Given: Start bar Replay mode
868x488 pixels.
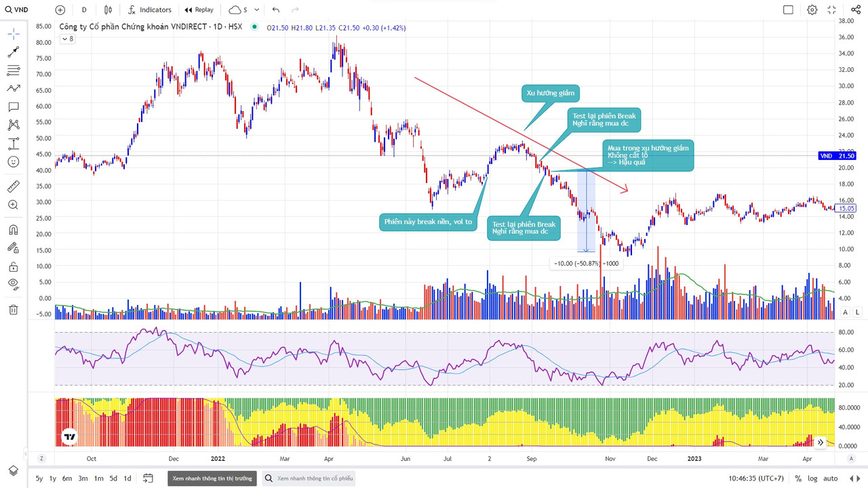Looking at the screenshot, I should tap(199, 10).
